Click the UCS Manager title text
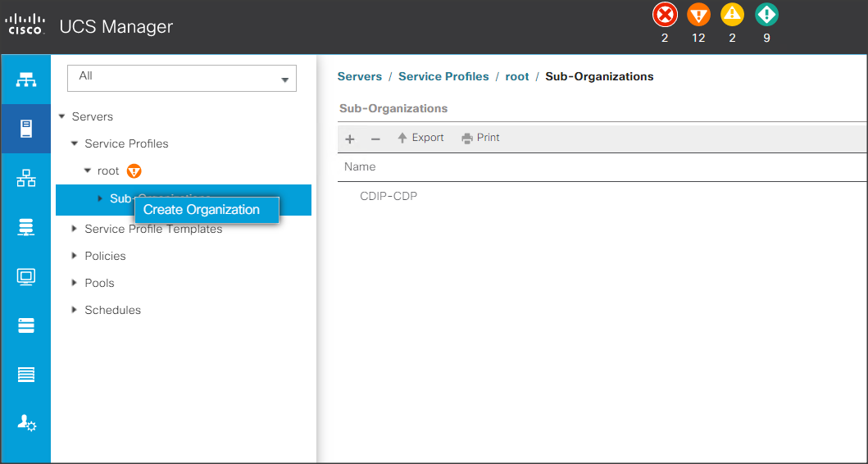The height and width of the screenshot is (464, 868). (116, 26)
